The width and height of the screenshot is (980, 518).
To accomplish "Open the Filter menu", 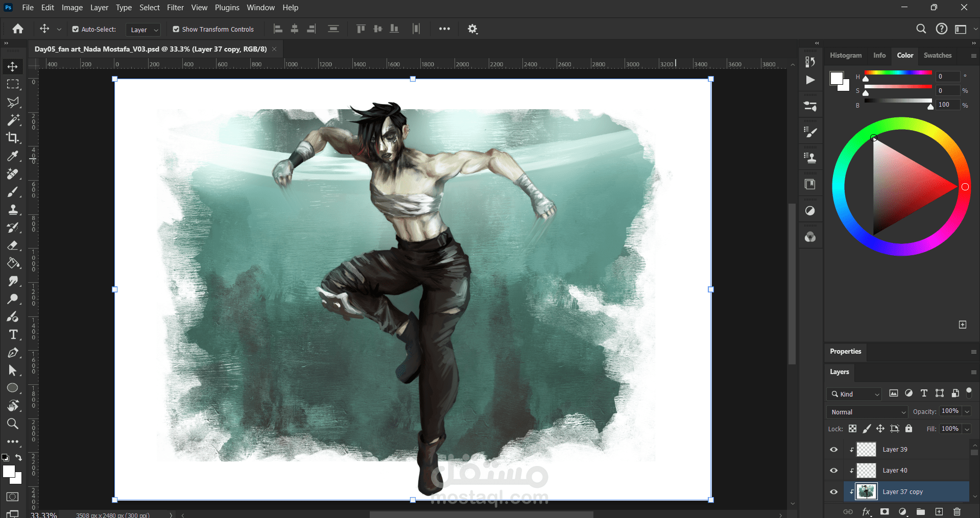I will tap(175, 8).
